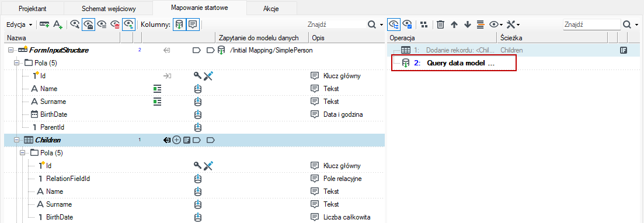Select the ParentId field
The height and width of the screenshot is (223, 644).
coord(52,127)
